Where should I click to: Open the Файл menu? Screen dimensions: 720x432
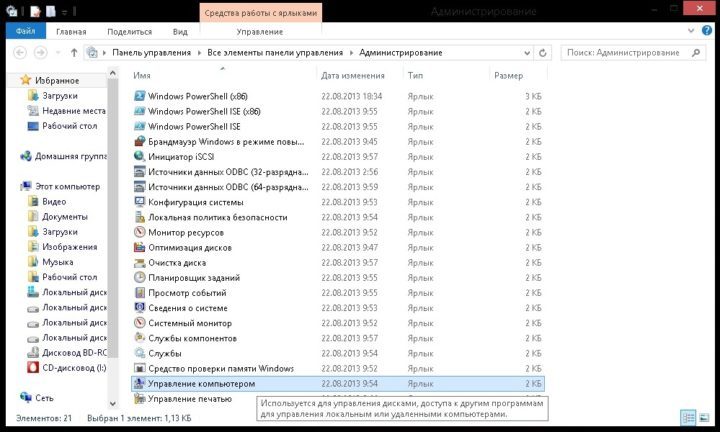click(26, 31)
